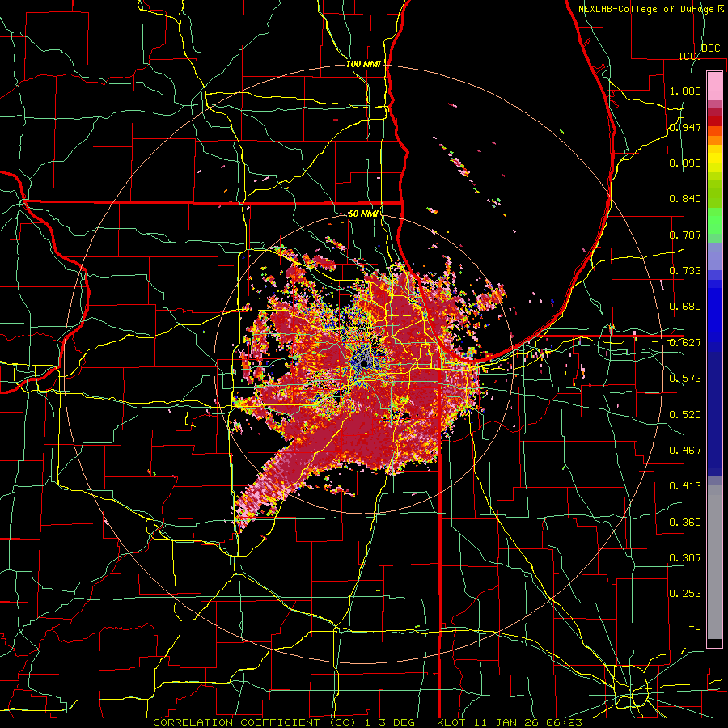Click the 0.307 scale value
Screen dimensions: 728x728
tap(685, 558)
